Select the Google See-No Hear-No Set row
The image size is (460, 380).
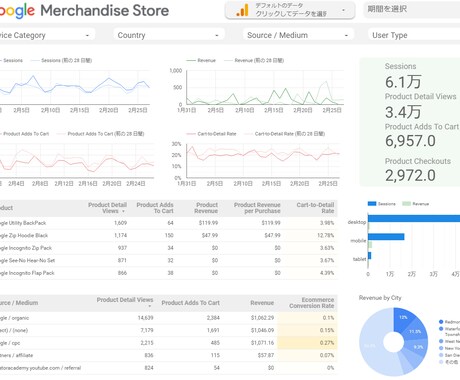click(x=168, y=260)
